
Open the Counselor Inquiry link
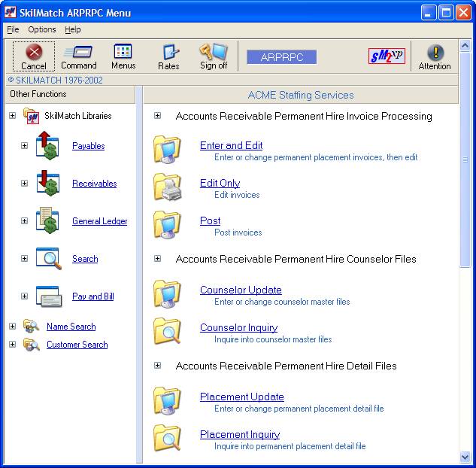coord(238,328)
